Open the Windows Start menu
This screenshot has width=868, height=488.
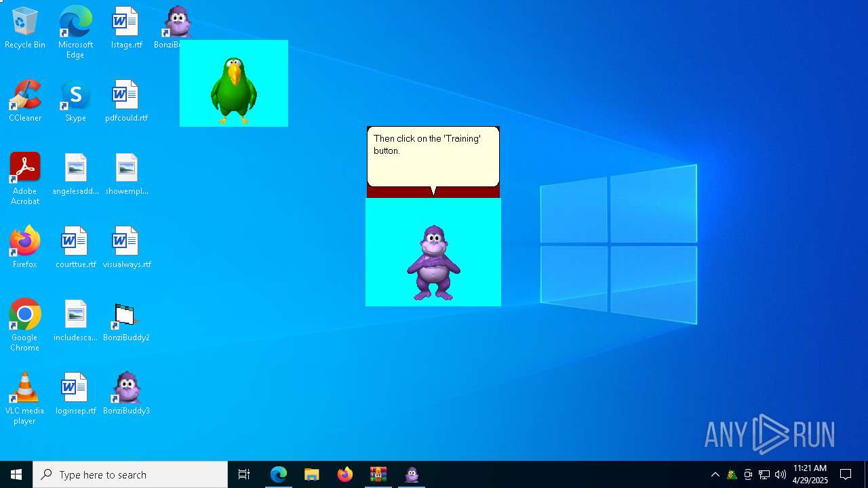point(16,474)
